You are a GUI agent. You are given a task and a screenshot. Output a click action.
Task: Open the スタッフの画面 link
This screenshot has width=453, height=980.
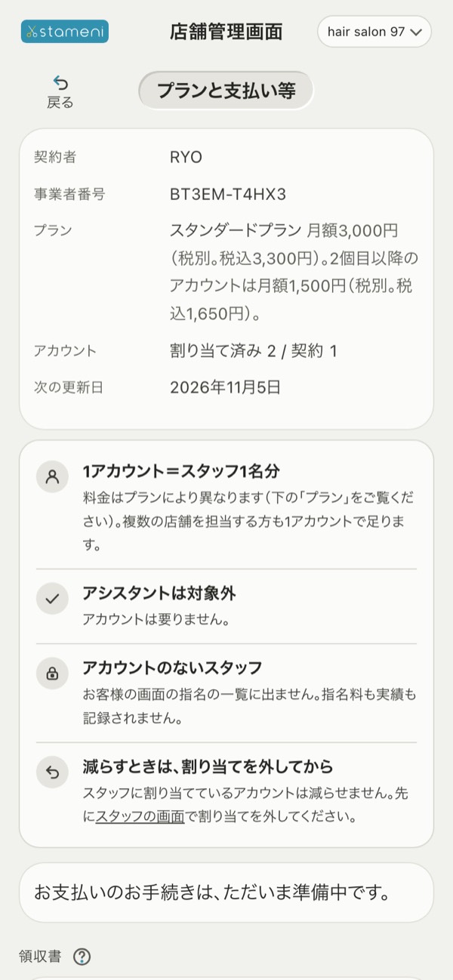140,816
